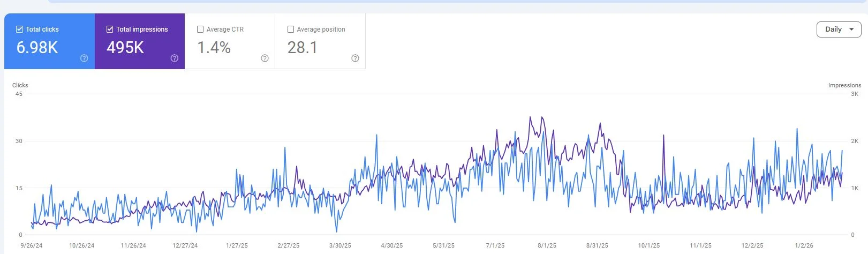868x254 pixels.
Task: Select the Total impressions metric card
Action: (x=140, y=41)
